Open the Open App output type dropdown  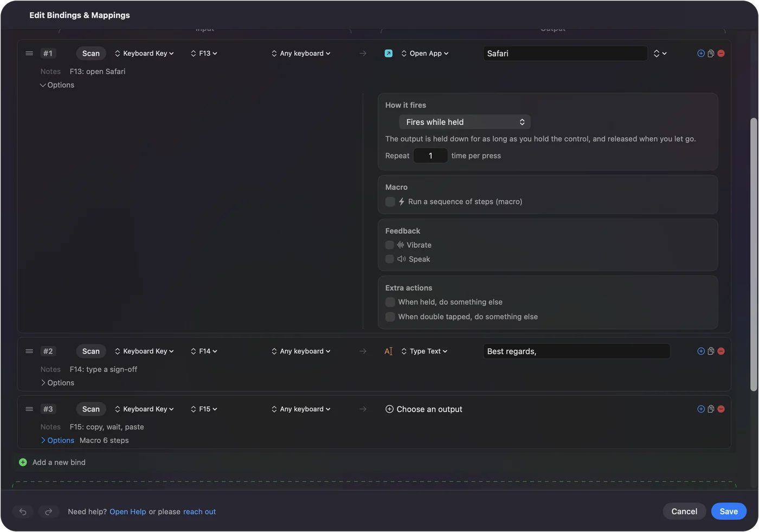pos(425,53)
